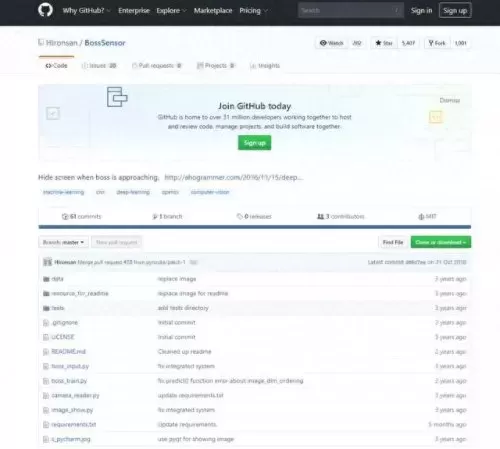The height and width of the screenshot is (449, 500).
Task: Click the language color bar
Action: tap(255, 227)
